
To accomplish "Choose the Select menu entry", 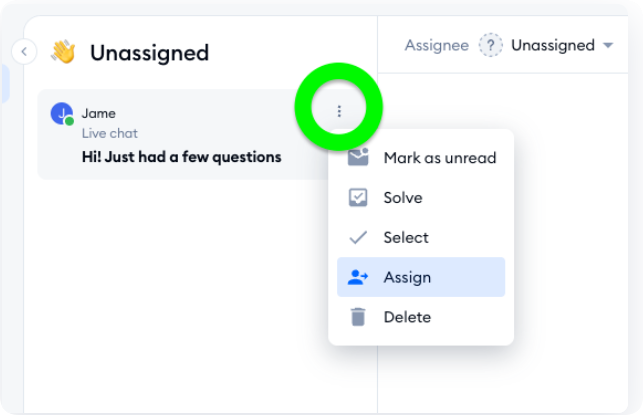I will point(406,237).
